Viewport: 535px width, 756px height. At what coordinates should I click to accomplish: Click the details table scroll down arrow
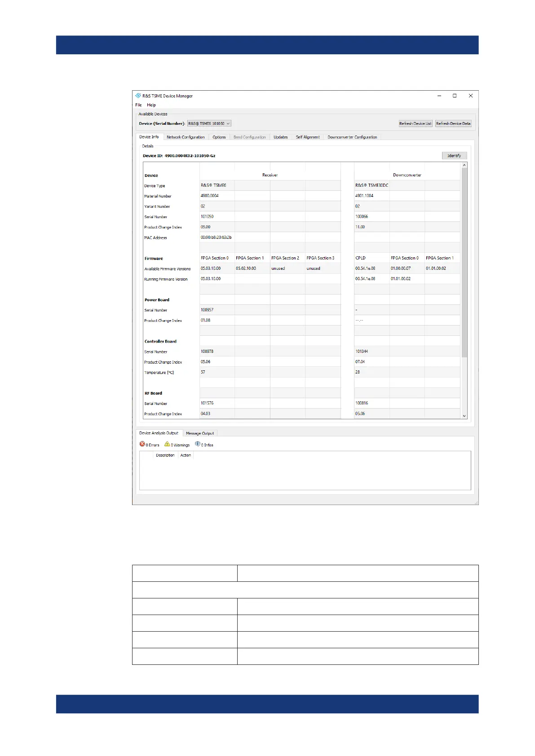(464, 416)
